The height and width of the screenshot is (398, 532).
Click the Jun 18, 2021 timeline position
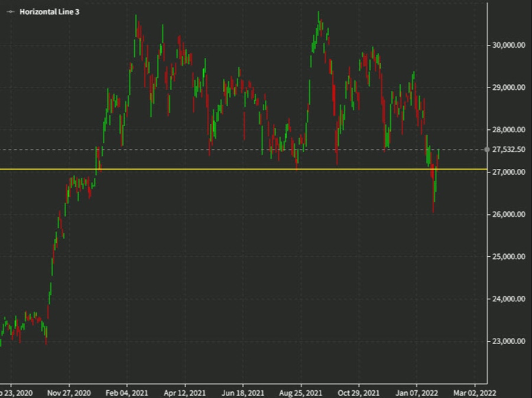tap(244, 391)
